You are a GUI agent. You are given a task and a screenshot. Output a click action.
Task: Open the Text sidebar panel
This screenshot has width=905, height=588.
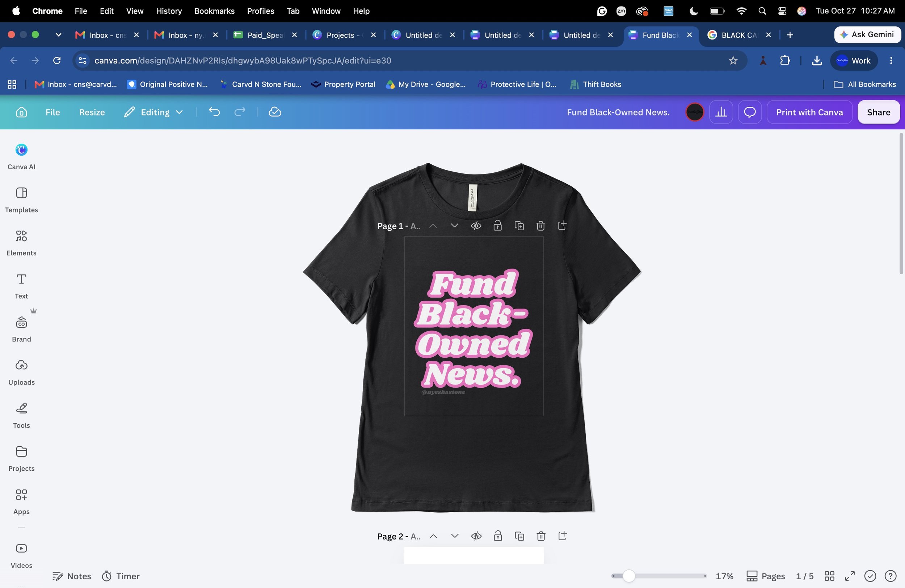point(21,286)
